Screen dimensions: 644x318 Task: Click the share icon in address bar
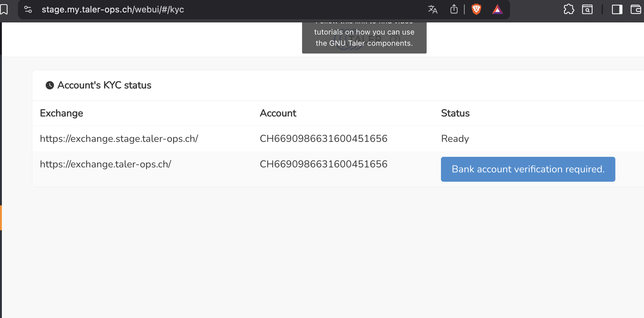point(454,9)
